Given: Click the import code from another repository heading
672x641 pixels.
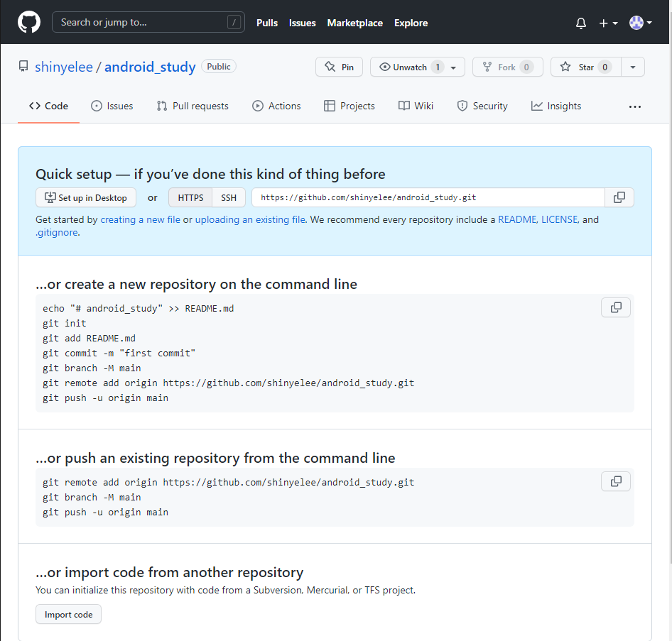Looking at the screenshot, I should 169,572.
